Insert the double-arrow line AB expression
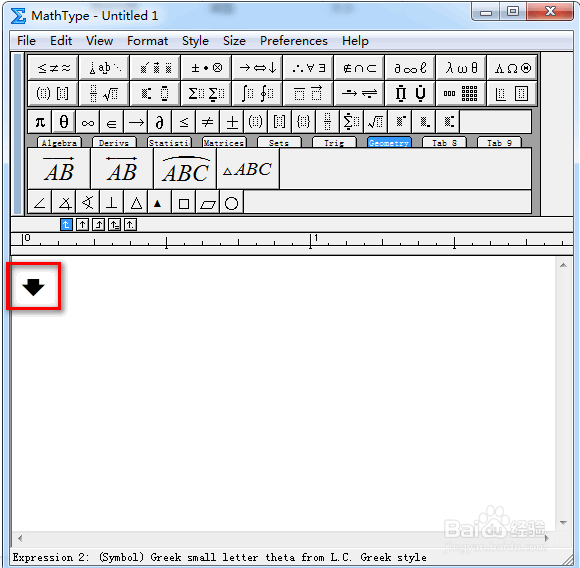The image size is (580, 568). pos(122,169)
